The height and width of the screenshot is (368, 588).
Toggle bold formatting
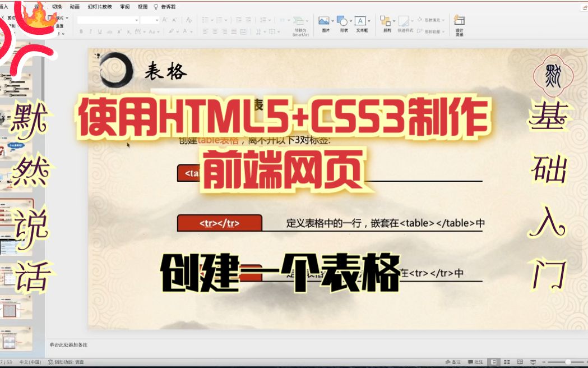(x=81, y=31)
